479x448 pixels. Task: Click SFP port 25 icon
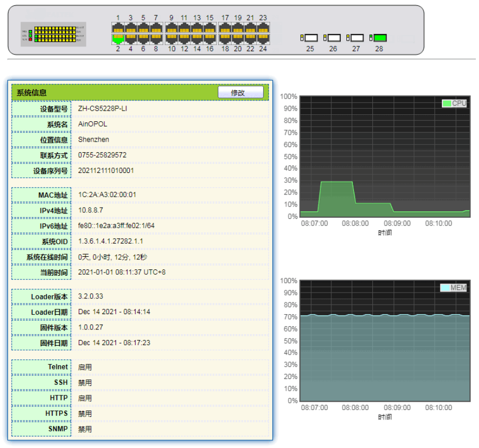[311, 38]
